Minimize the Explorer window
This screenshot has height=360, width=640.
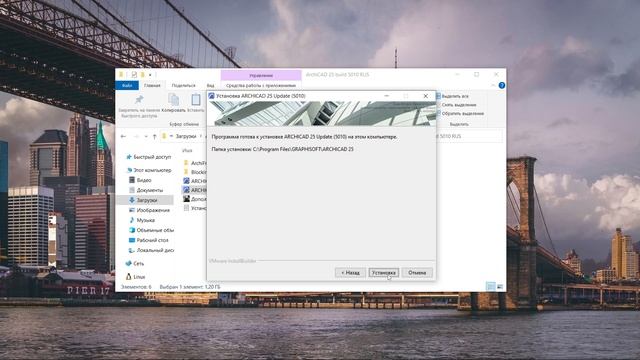point(457,75)
